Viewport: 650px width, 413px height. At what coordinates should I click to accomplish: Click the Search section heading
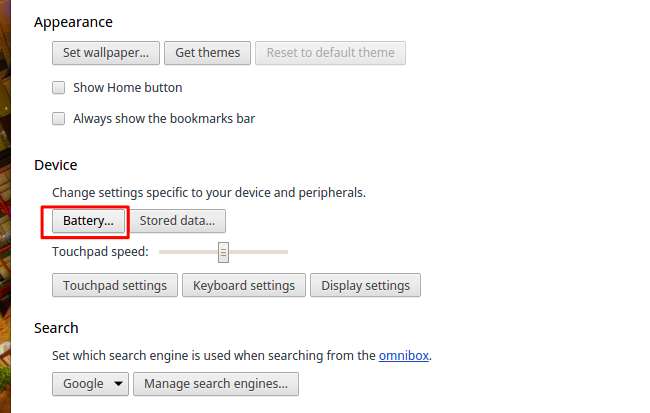click(56, 328)
